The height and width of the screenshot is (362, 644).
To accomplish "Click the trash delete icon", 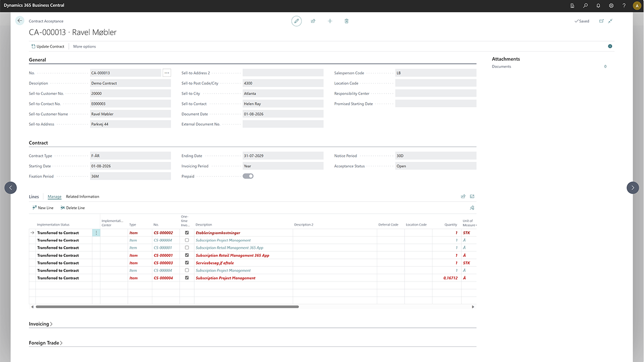I will click(x=347, y=21).
